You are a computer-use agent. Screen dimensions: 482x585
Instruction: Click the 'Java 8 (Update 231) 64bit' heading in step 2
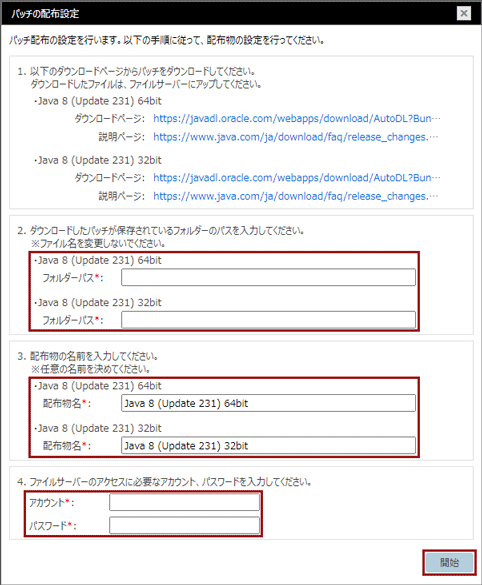pyautogui.click(x=99, y=260)
